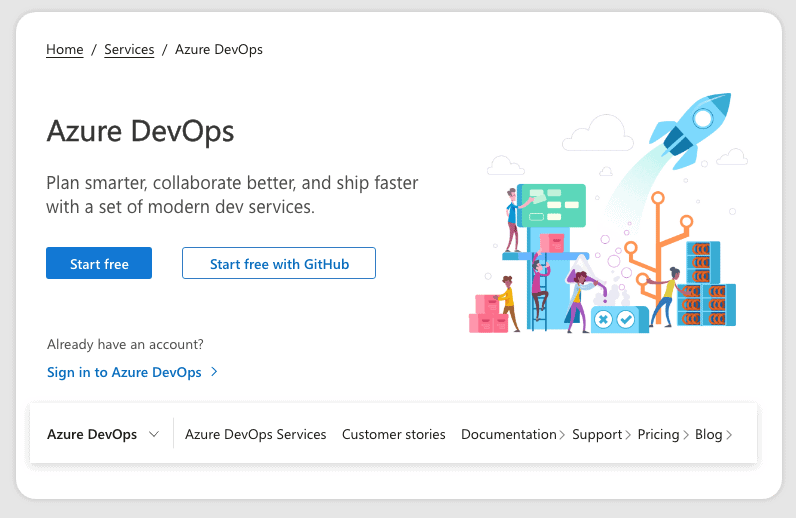Click the 'Already have an account?' text
The image size is (796, 518).
coord(125,344)
